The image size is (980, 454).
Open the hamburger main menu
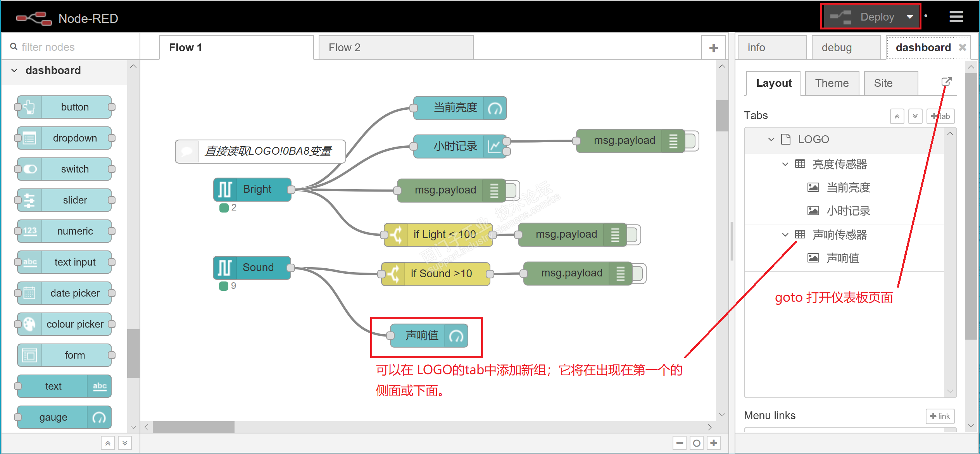pyautogui.click(x=956, y=17)
